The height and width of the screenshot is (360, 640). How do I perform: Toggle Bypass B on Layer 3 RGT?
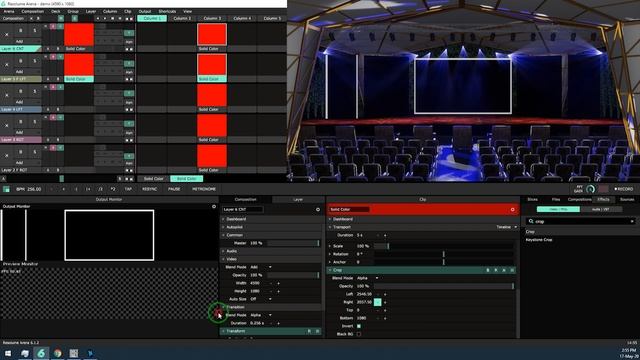point(21,122)
